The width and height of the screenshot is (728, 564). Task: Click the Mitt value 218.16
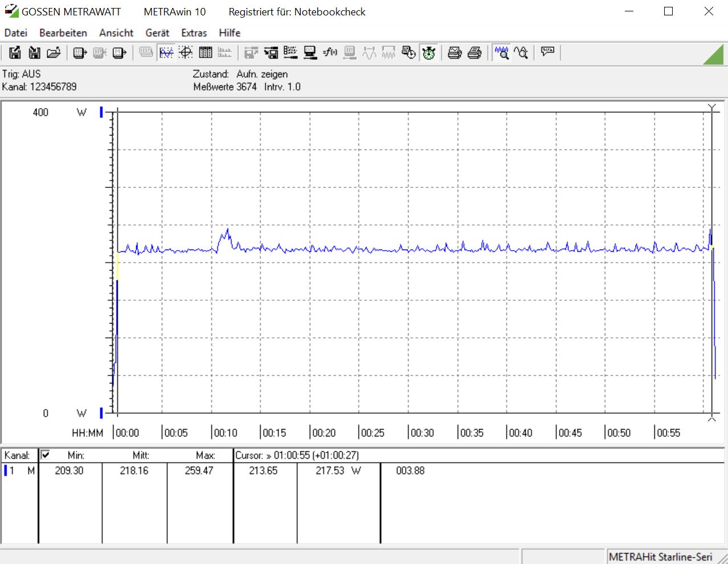[x=134, y=471]
